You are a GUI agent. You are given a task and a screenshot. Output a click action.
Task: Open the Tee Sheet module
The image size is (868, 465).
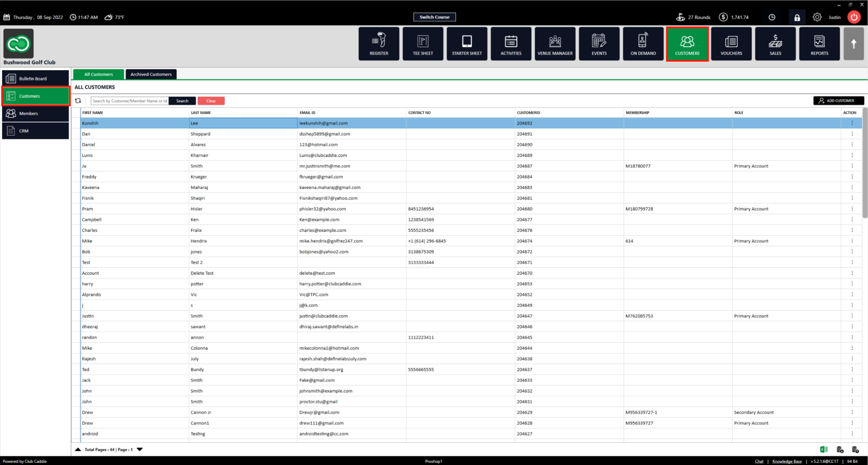pyautogui.click(x=423, y=44)
